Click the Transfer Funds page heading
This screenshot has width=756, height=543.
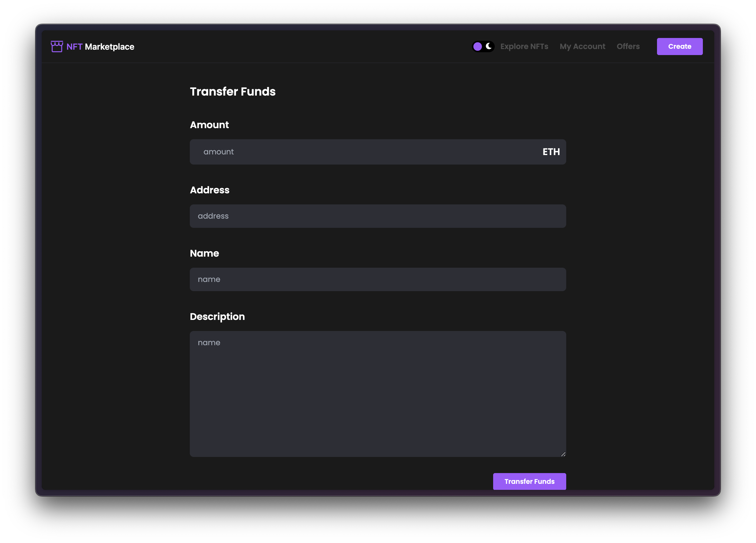tap(233, 92)
